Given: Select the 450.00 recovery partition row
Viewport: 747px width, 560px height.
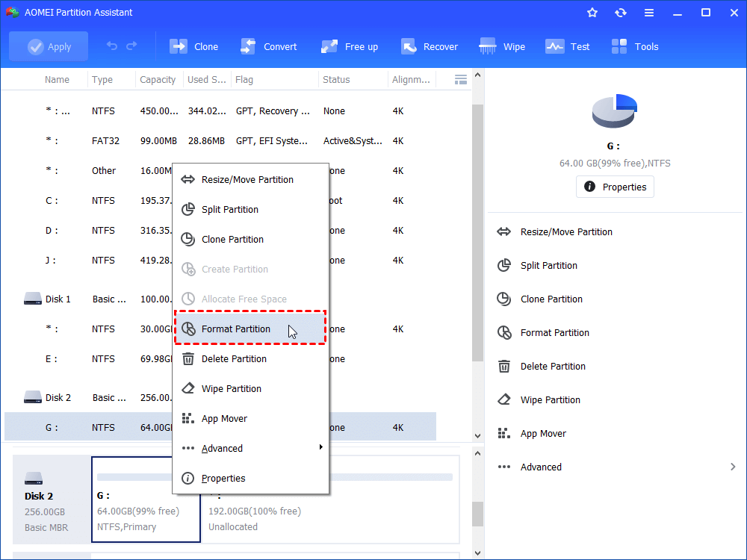Looking at the screenshot, I should 220,111.
